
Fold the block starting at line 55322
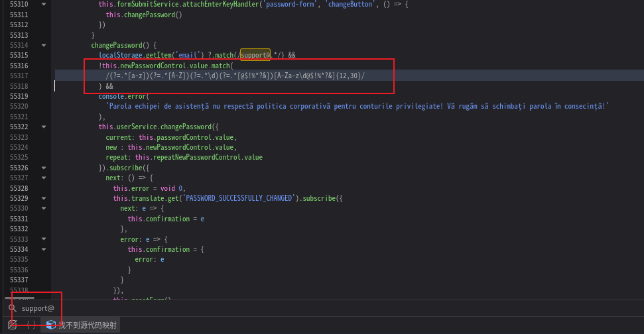[x=44, y=127]
